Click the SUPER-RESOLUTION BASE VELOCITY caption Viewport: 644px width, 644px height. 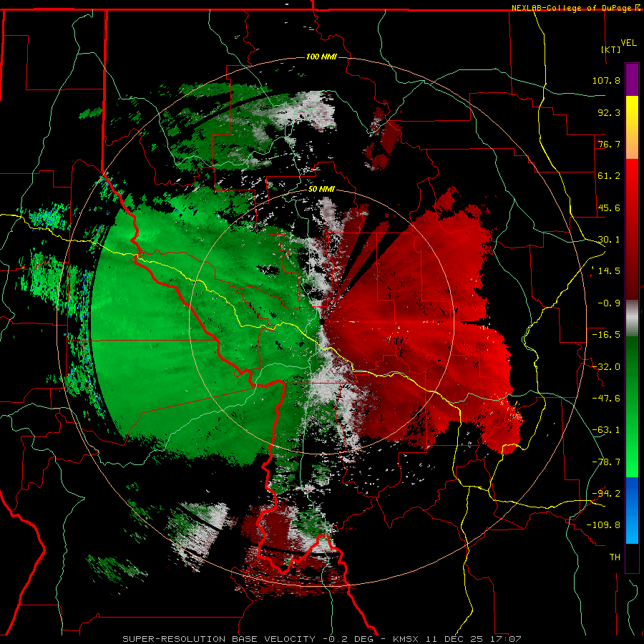[x=219, y=639]
